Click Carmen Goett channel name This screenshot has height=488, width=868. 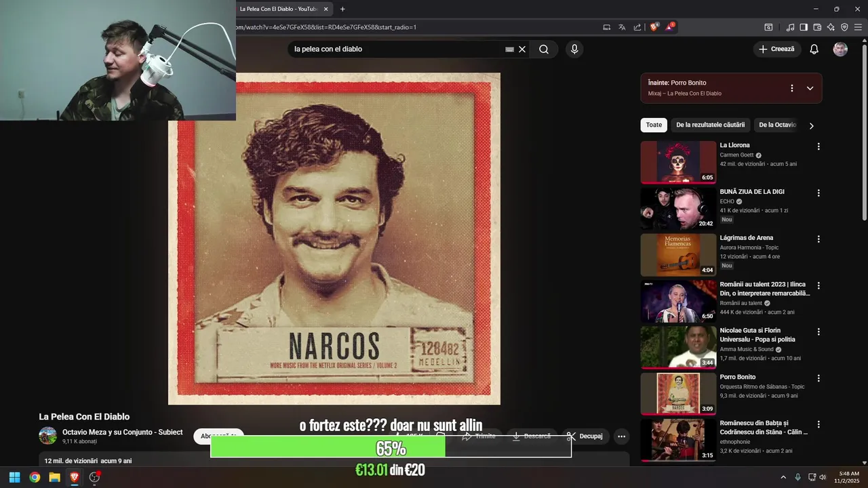point(736,155)
